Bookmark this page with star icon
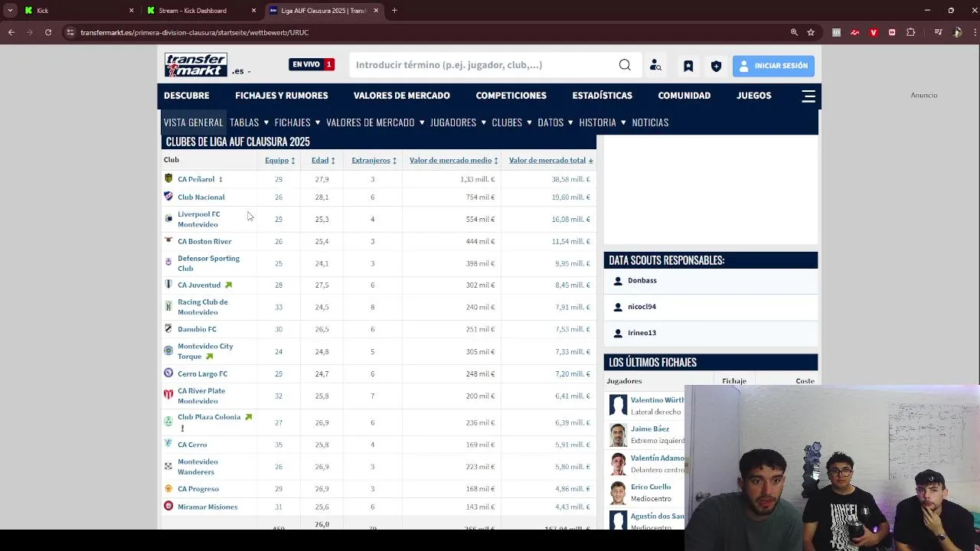 (811, 32)
